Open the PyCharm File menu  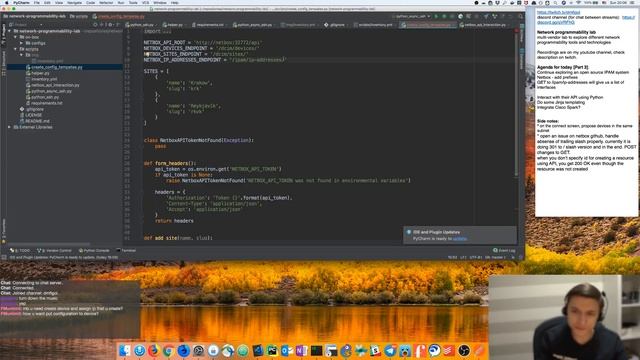pyautogui.click(x=37, y=2)
